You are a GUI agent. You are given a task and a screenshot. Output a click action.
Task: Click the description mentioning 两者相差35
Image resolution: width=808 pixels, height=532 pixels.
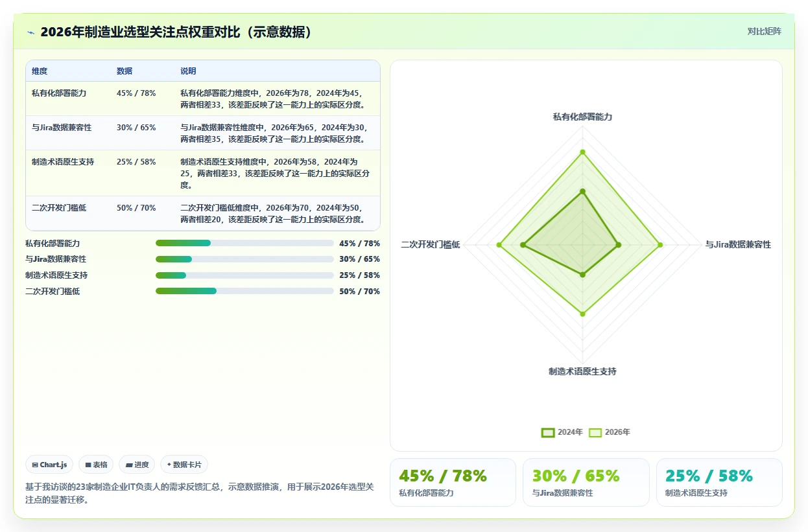pyautogui.click(x=276, y=133)
